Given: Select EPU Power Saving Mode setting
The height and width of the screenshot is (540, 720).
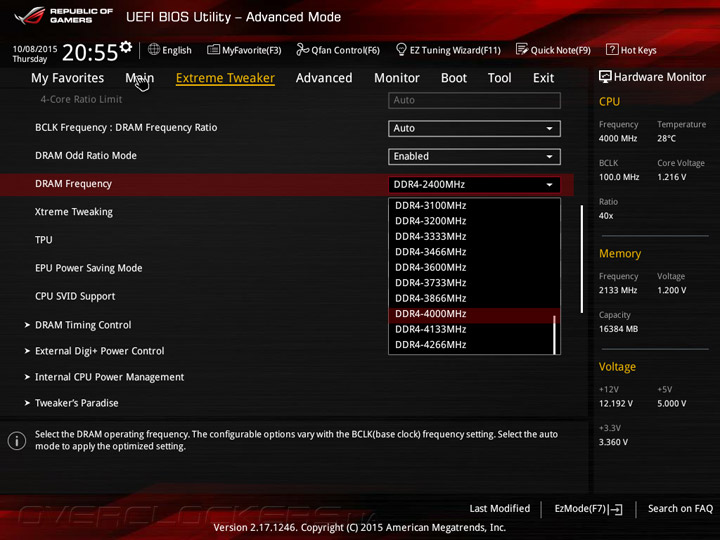Looking at the screenshot, I should point(89,268).
